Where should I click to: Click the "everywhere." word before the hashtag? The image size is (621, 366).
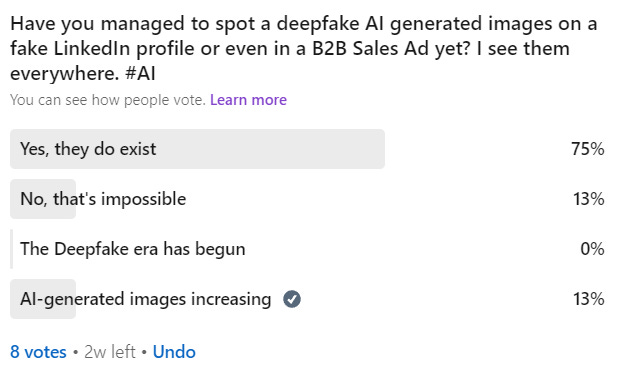click(65, 74)
